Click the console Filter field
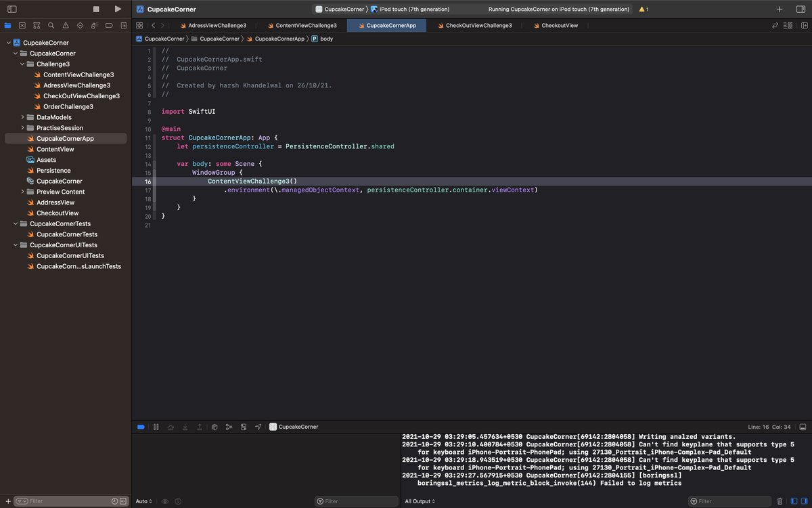Image resolution: width=812 pixels, height=508 pixels. pyautogui.click(x=731, y=501)
